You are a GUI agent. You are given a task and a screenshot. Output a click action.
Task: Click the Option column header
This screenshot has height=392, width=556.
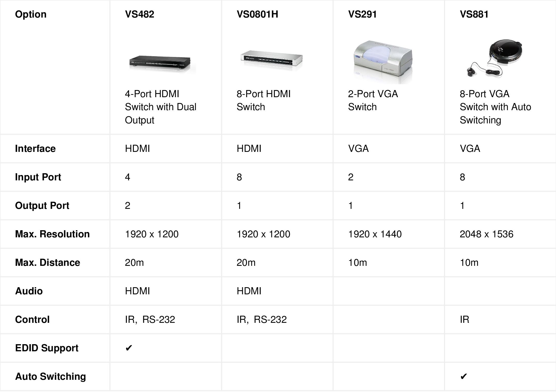31,14
